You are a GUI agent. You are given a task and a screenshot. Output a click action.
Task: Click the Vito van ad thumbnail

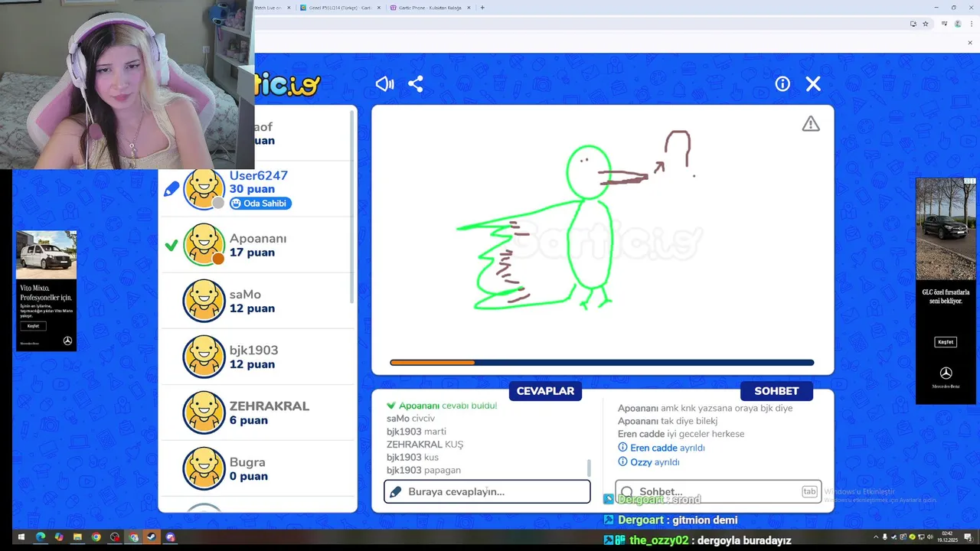pos(46,254)
